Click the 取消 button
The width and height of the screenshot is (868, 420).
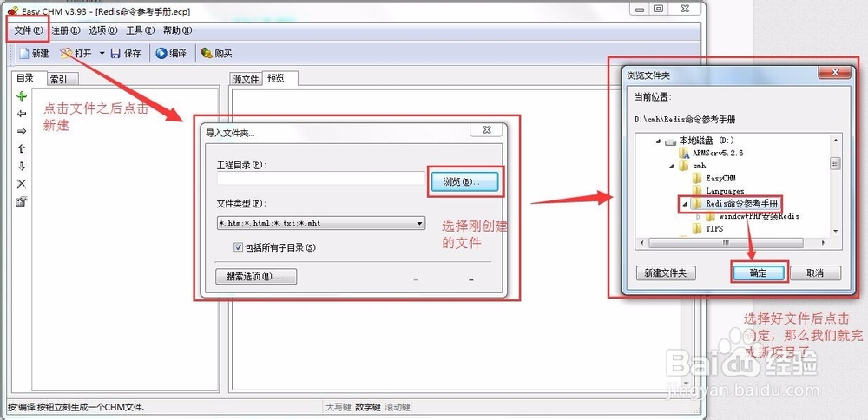tap(815, 272)
